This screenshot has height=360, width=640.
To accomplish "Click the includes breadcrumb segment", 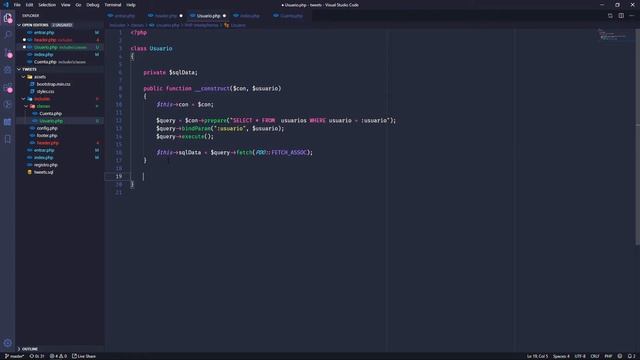I will (x=117, y=25).
